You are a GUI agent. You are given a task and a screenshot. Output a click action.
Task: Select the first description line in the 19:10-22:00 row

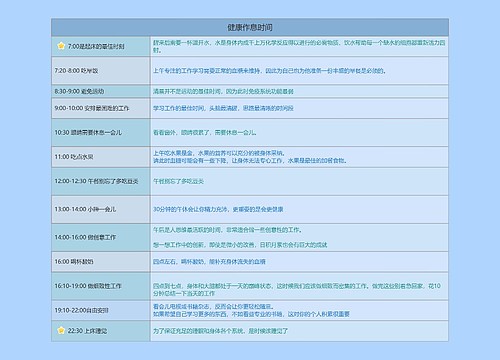[214, 307]
